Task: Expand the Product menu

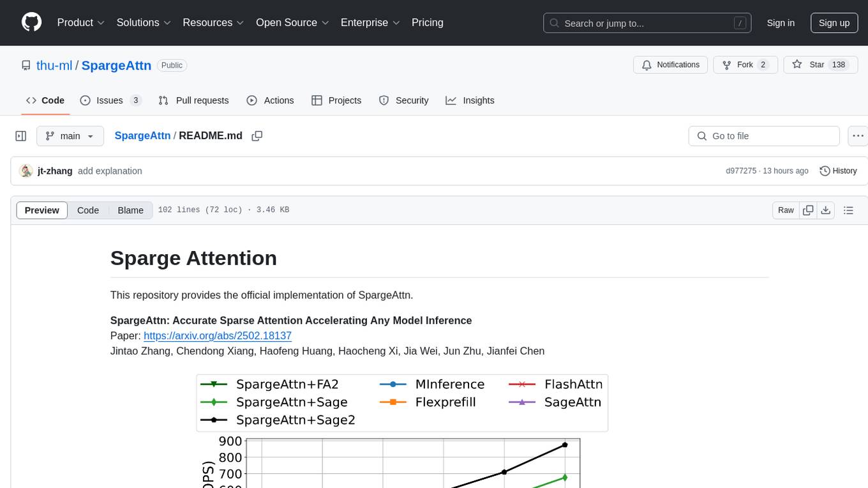Action: click(x=81, y=22)
